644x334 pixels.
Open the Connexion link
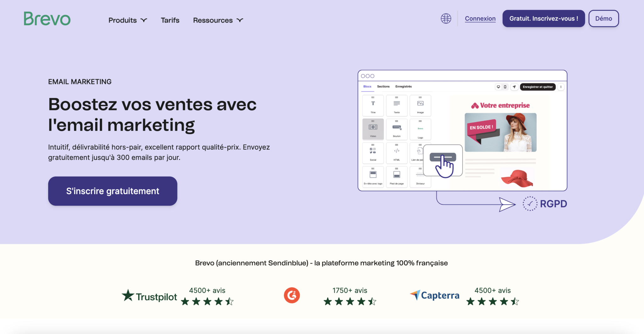coord(480,19)
